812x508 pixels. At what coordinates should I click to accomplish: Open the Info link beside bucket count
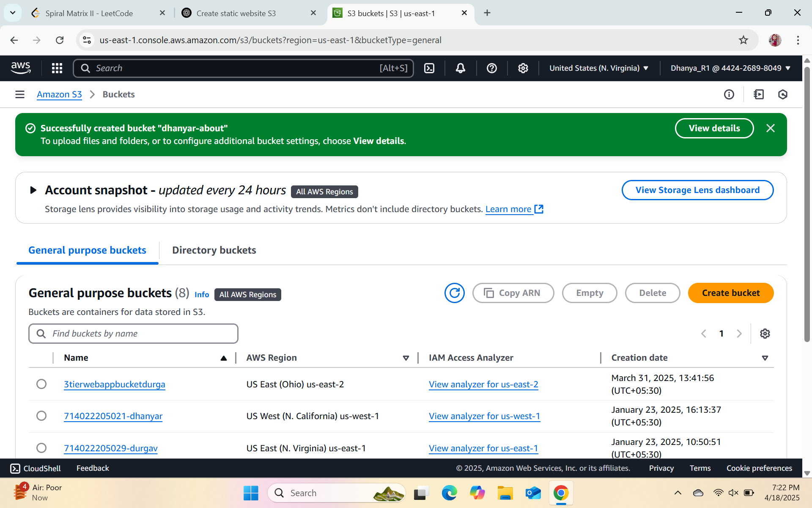[202, 295]
